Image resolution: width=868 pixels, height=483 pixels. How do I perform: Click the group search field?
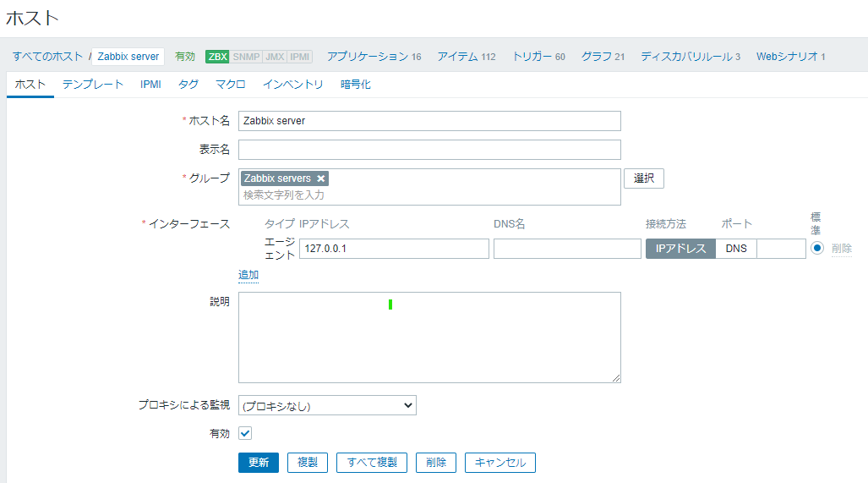pyautogui.click(x=429, y=195)
